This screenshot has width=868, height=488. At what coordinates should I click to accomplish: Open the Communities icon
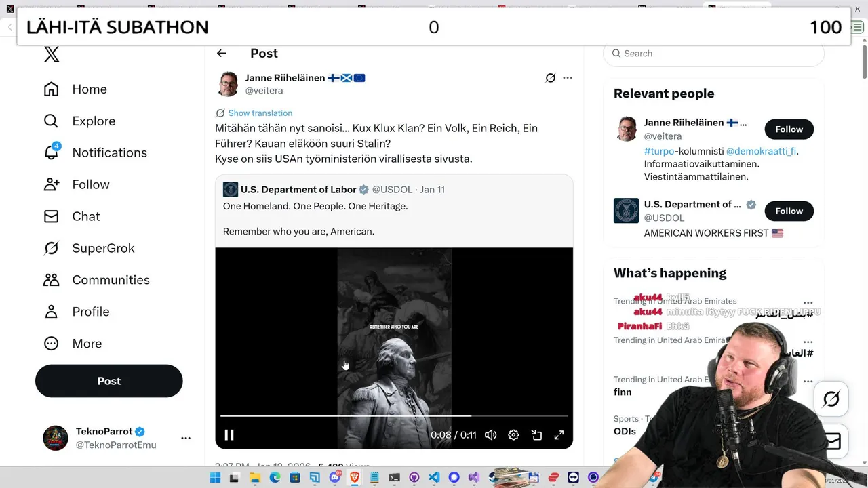[51, 280]
